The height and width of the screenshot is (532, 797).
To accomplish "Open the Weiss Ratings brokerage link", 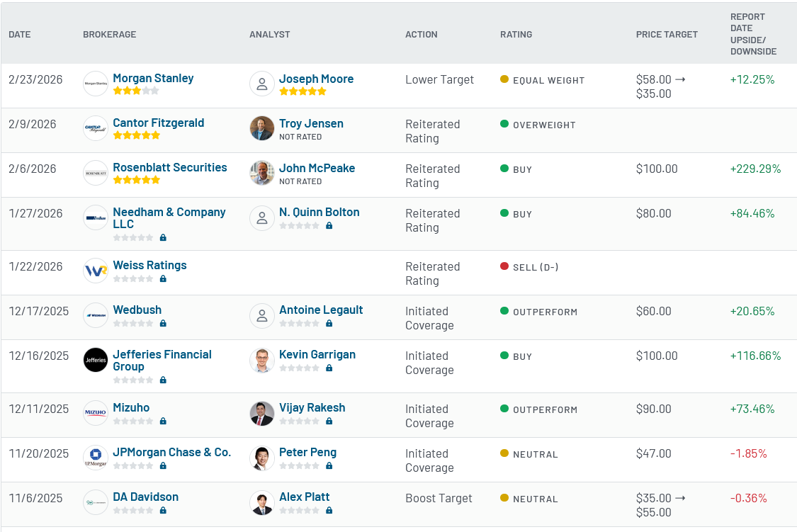I will click(x=149, y=265).
